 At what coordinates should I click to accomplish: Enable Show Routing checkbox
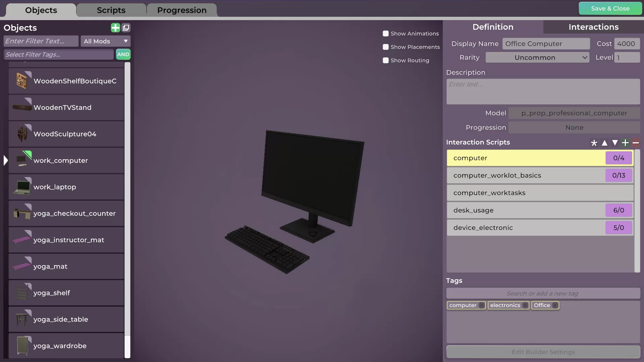click(x=385, y=60)
